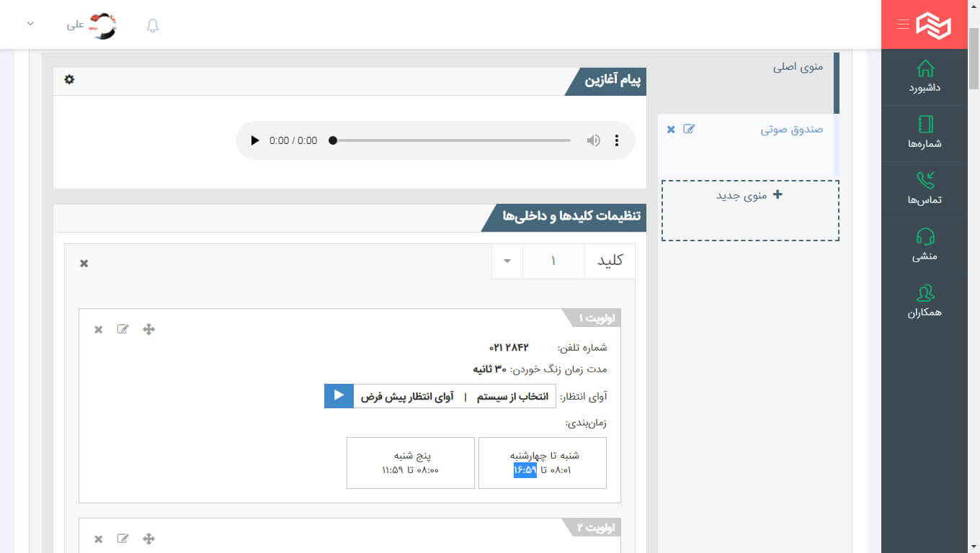Edit the اولویت ۱ priority block
Image resolution: width=980 pixels, height=553 pixels.
click(x=123, y=329)
